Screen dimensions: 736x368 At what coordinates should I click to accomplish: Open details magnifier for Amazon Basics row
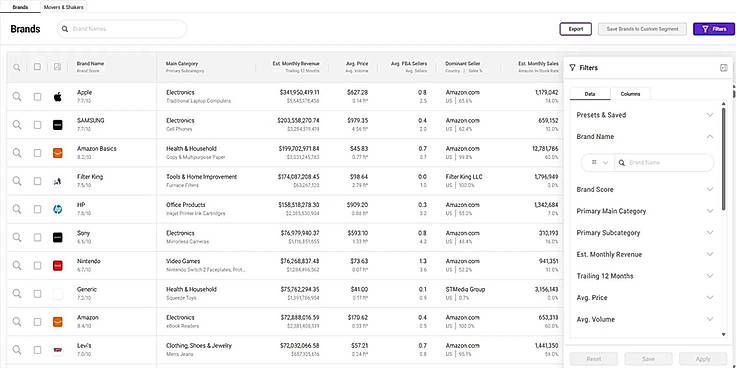pos(17,153)
